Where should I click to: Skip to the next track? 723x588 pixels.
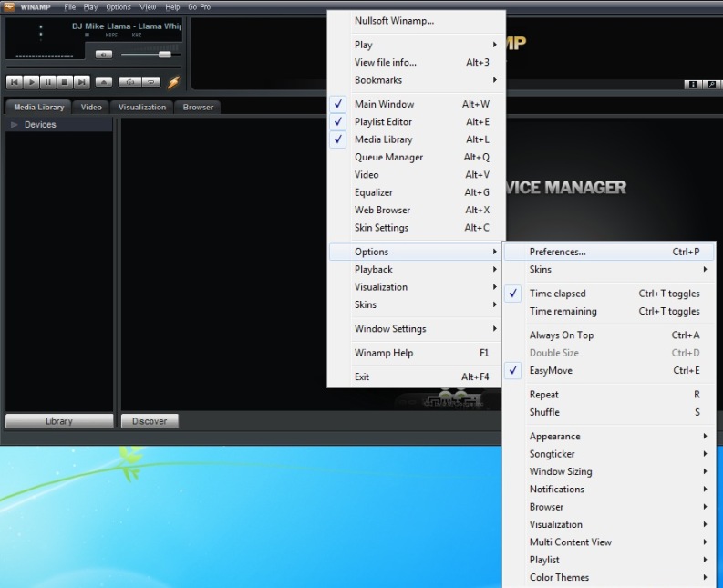click(82, 82)
